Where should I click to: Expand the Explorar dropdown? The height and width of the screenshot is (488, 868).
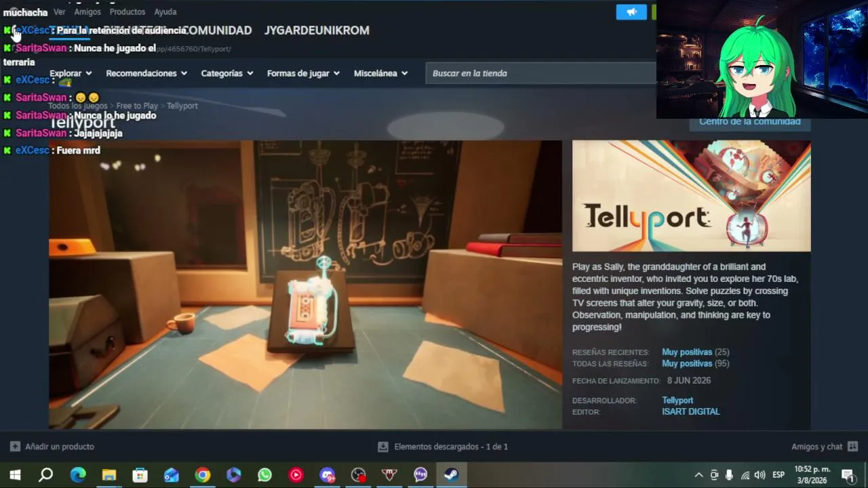click(71, 73)
